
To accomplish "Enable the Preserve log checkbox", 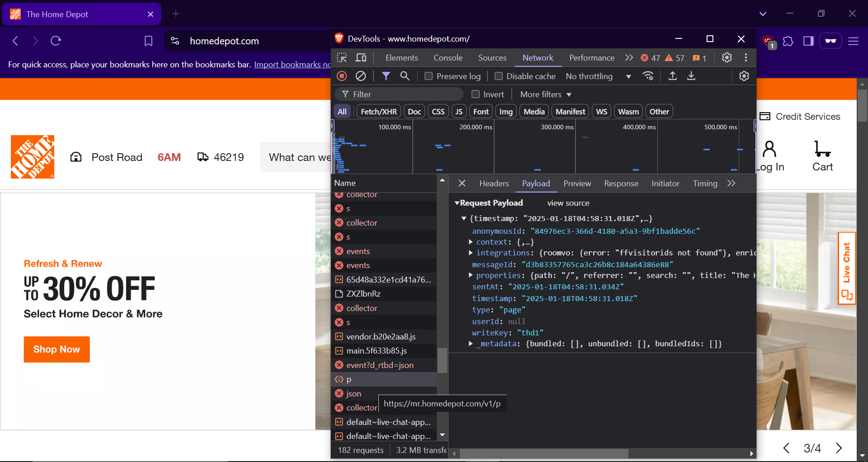I will coord(429,76).
